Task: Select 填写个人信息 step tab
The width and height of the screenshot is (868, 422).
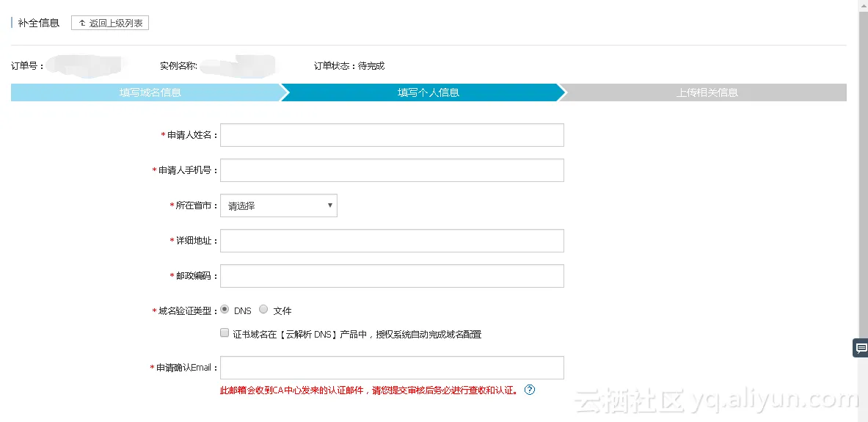Action: point(428,92)
